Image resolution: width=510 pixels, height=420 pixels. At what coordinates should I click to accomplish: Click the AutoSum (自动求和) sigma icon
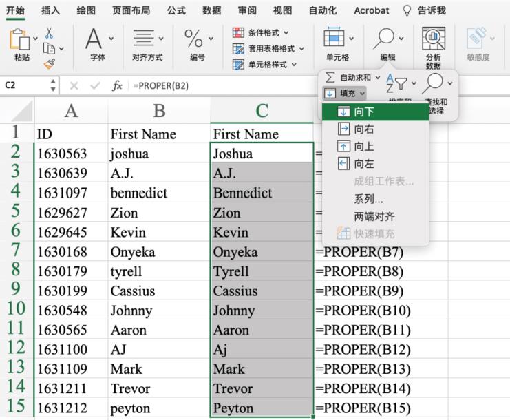pos(330,78)
